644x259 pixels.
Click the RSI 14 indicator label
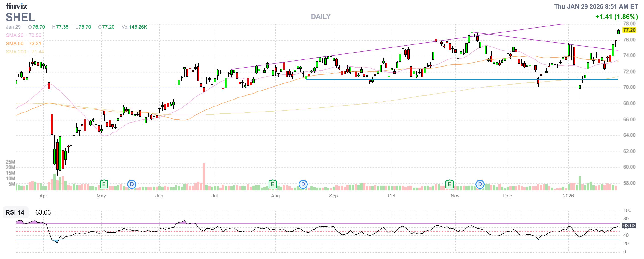15,212
